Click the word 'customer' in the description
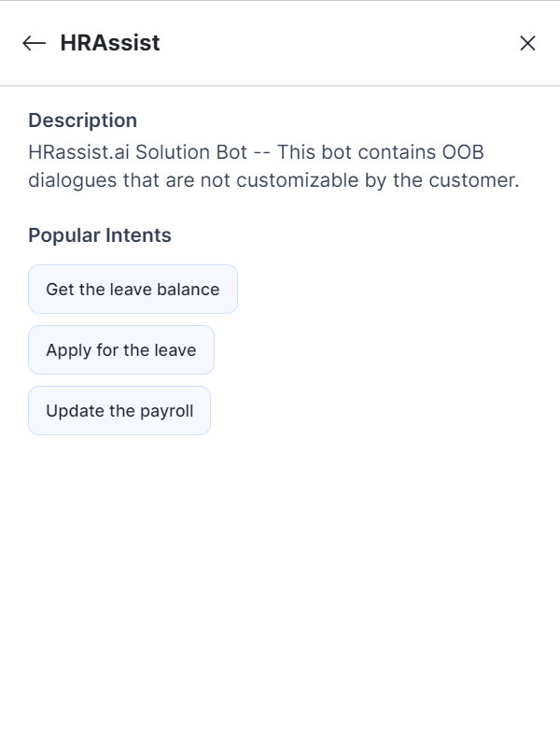560x737 pixels. 472,180
